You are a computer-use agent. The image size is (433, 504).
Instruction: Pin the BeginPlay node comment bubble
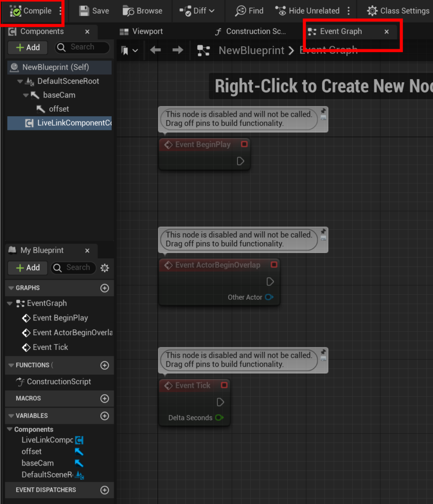point(323,111)
